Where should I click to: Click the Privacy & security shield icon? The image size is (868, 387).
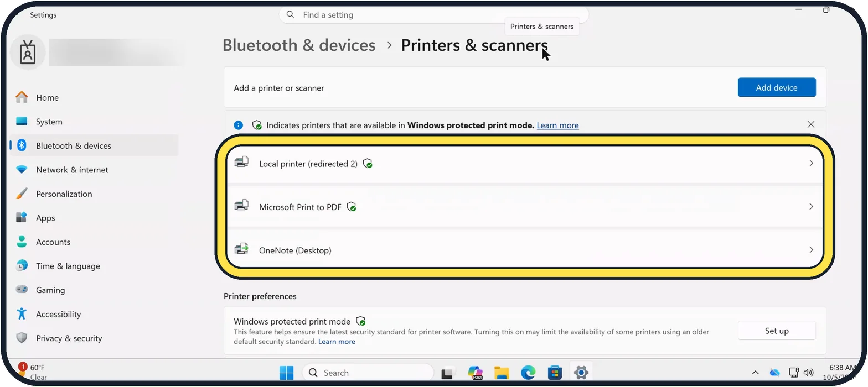(x=22, y=338)
